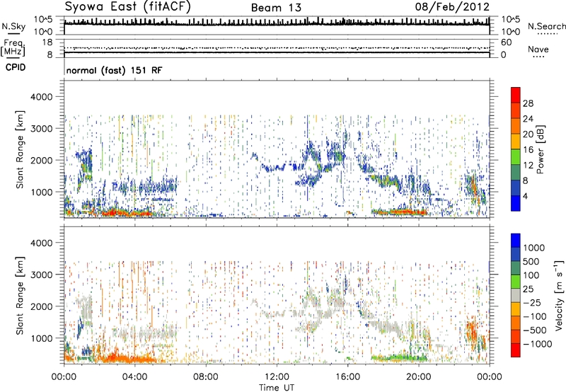Click the "CPID" row label
566x392 pixels.
[x=16, y=67]
